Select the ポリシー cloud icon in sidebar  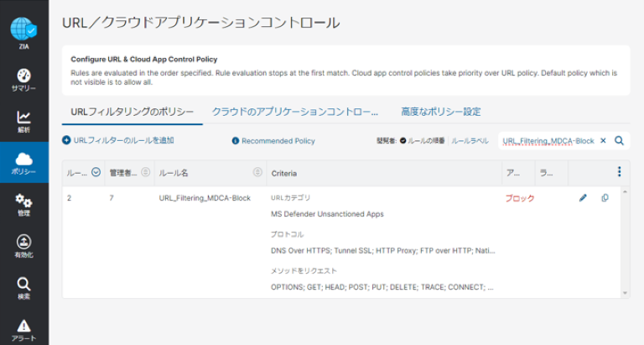point(23,159)
